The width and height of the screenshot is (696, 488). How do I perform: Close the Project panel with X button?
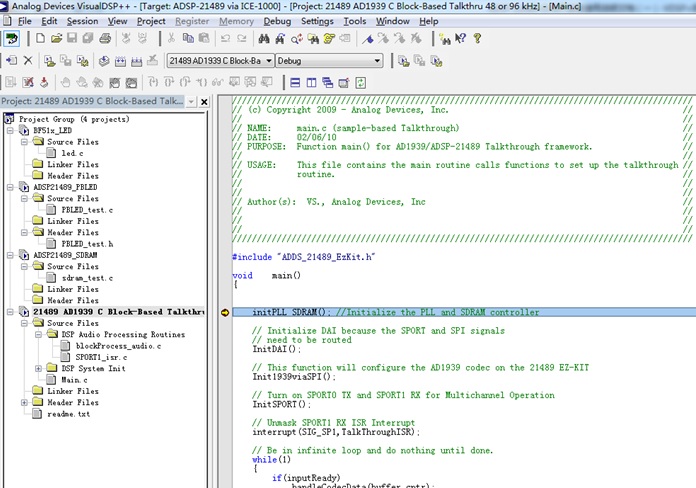click(204, 102)
